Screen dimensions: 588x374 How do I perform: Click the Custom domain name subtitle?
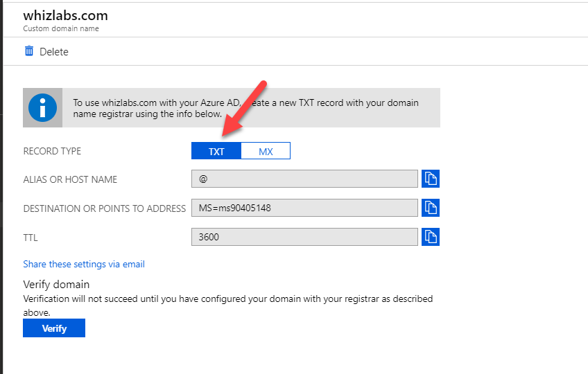[61, 28]
